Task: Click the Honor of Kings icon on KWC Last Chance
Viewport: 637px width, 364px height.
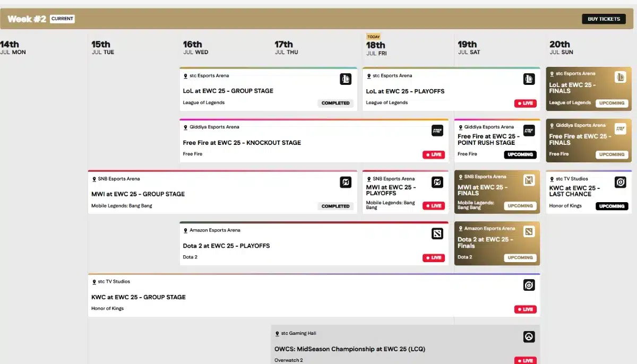Action: pos(620,183)
